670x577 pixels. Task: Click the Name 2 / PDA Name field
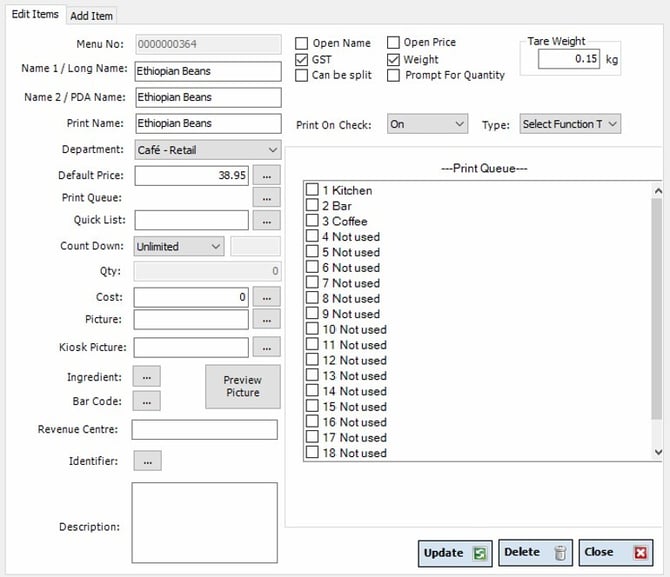pyautogui.click(x=208, y=97)
